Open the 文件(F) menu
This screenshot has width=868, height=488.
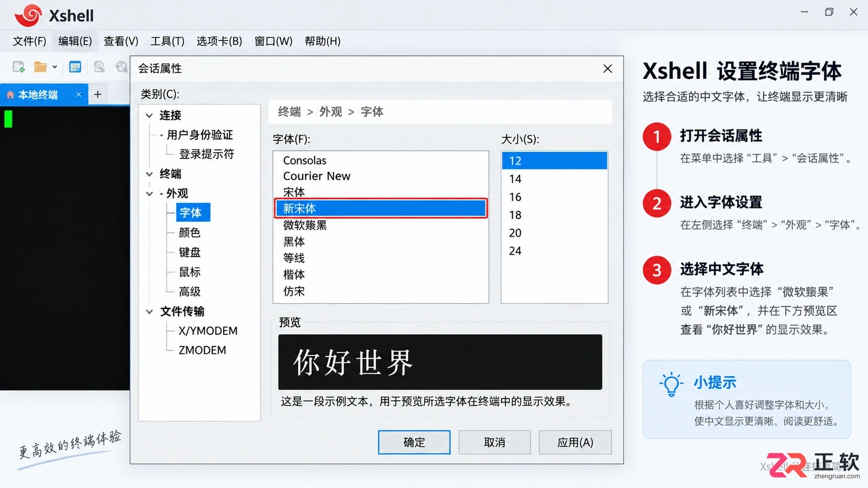point(30,41)
